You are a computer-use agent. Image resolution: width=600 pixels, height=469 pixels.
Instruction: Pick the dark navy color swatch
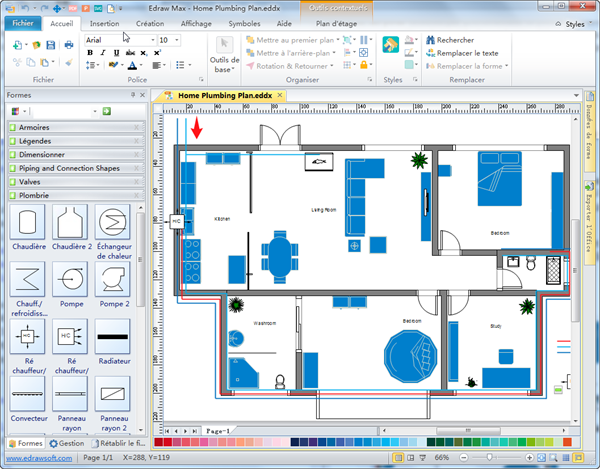[x=295, y=443]
